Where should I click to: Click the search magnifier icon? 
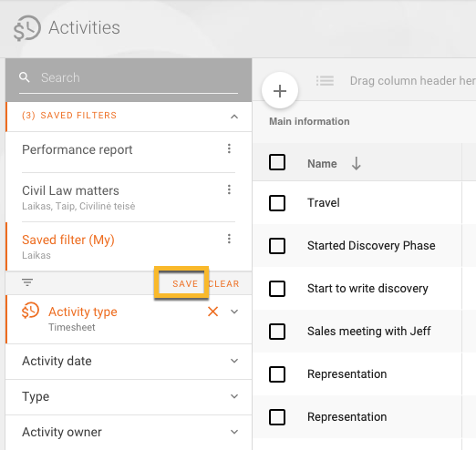[25, 77]
